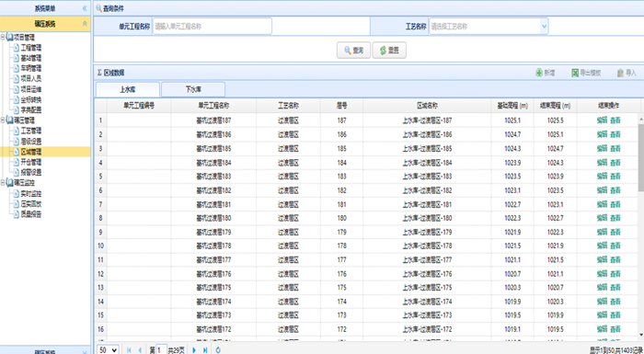644x354 pixels.
Task: Collapse the 项目管理 tree node
Action: 3,37
